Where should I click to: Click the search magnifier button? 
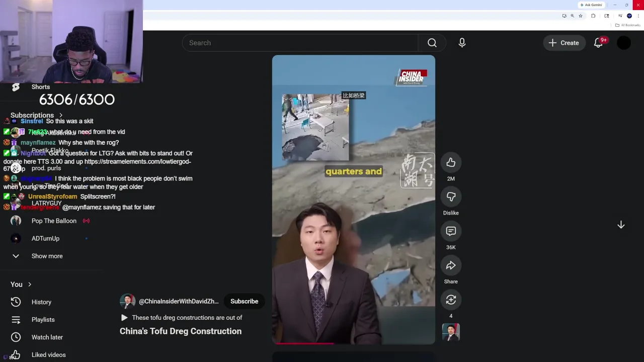coord(432,43)
